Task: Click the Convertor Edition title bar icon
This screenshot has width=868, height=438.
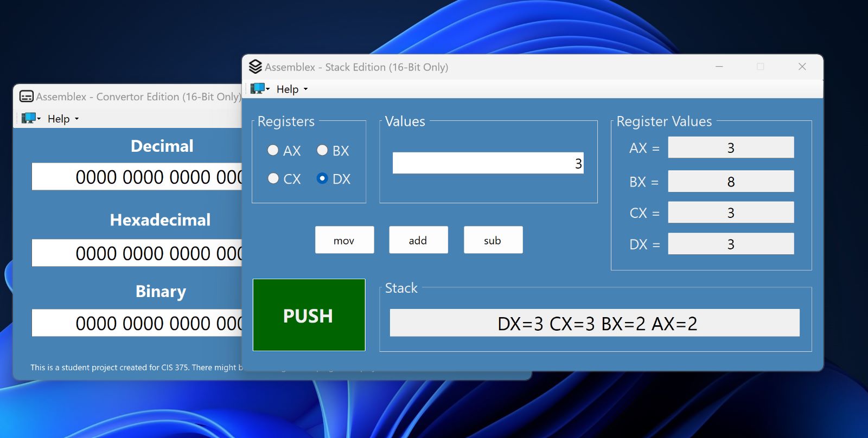Action: click(26, 96)
